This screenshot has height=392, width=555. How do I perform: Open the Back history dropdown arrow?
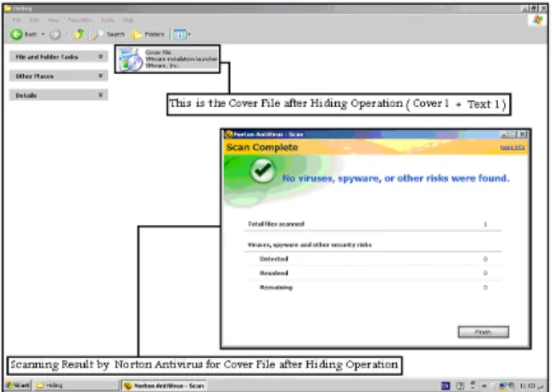[42, 34]
